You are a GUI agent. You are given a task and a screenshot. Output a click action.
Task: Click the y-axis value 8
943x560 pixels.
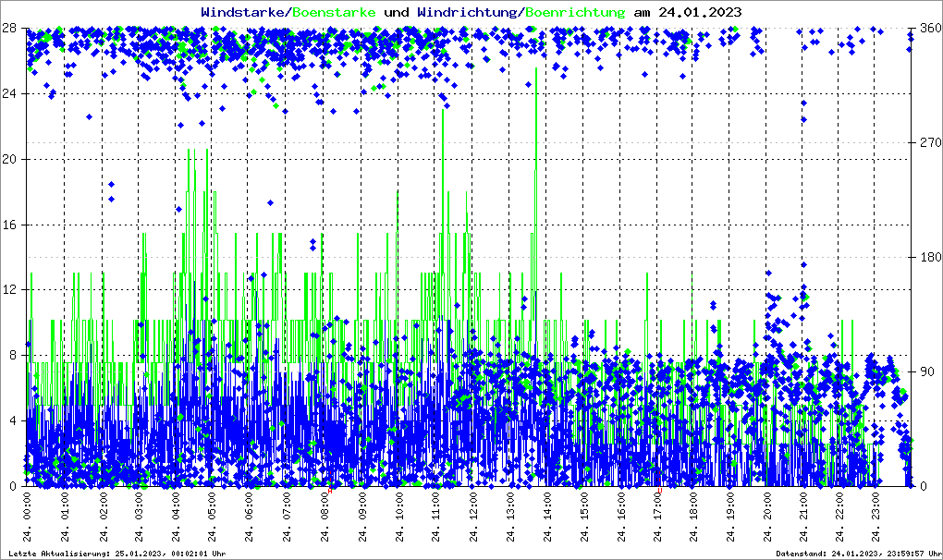[x=12, y=355]
